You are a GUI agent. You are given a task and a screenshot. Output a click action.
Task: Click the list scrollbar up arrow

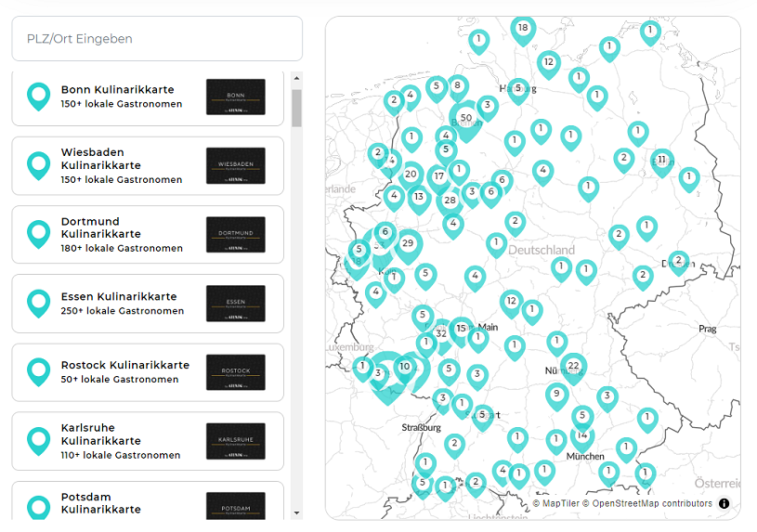[x=296, y=79]
